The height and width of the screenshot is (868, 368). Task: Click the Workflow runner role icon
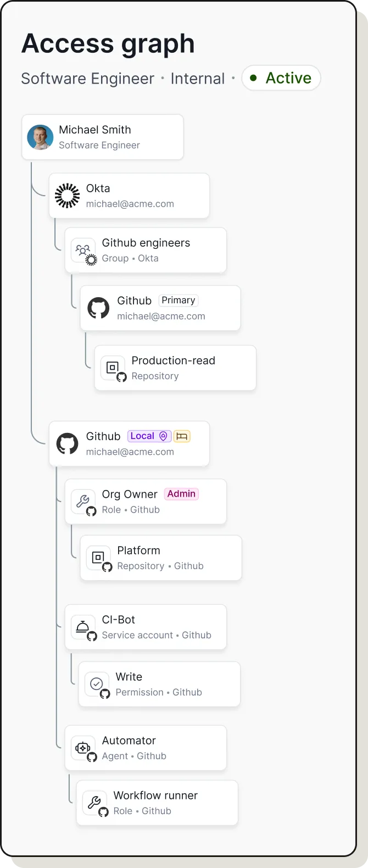coord(94,802)
